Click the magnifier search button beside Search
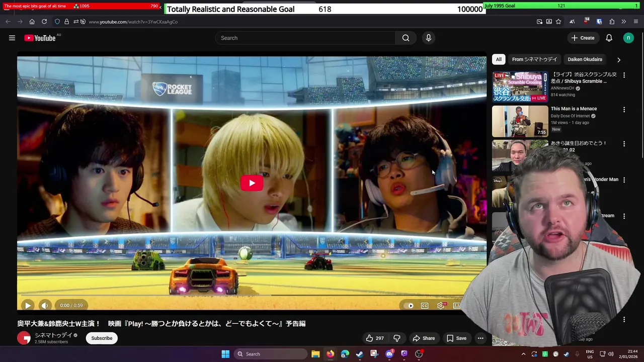Image resolution: width=644 pixels, height=362 pixels. tap(406, 38)
